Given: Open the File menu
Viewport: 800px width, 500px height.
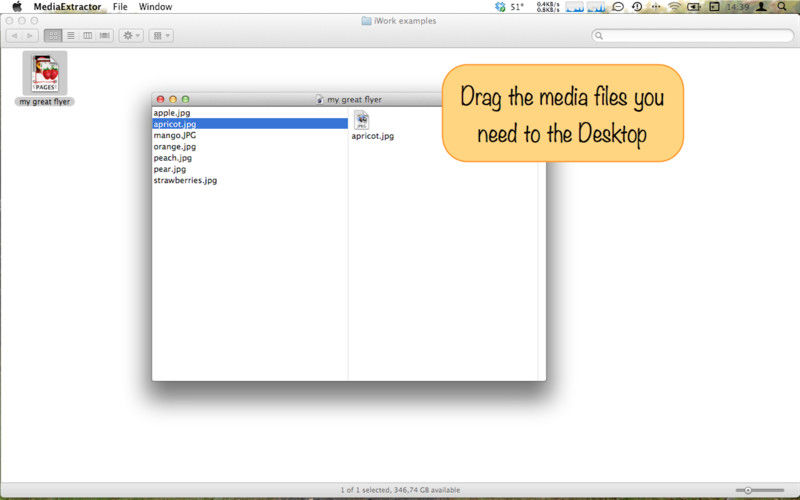Looking at the screenshot, I should tap(120, 7).
